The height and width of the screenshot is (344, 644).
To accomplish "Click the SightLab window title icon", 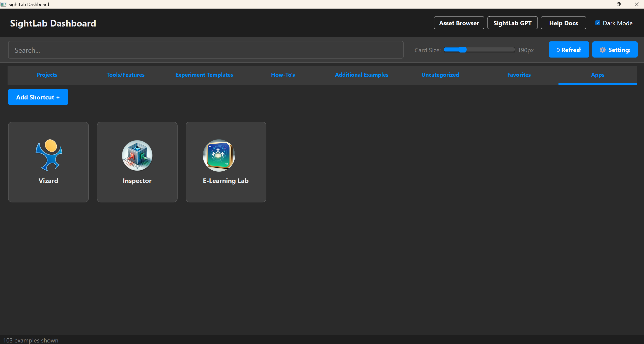I will pos(3,4).
